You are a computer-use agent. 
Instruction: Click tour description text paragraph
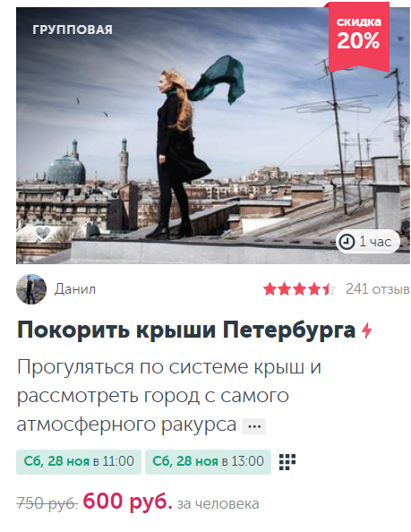point(169,396)
